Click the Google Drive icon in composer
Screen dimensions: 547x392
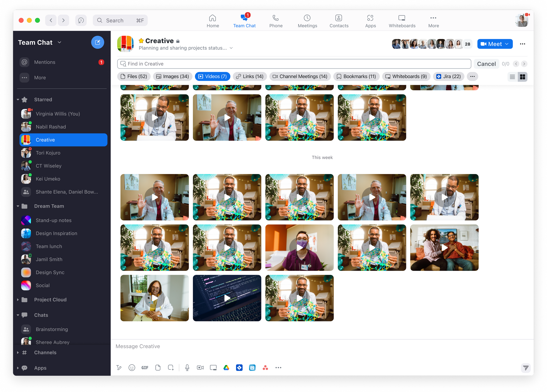click(226, 368)
